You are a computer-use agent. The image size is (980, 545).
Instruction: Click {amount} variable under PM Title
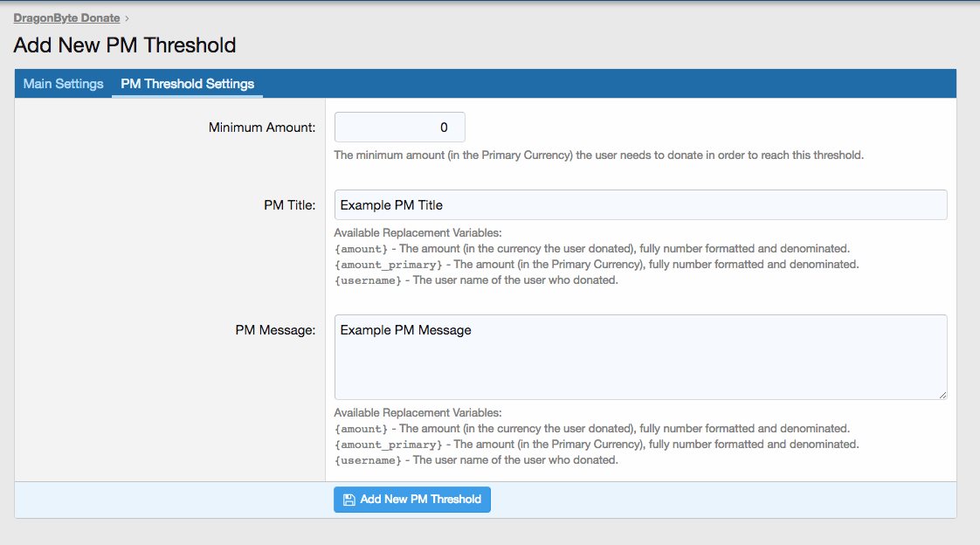pyautogui.click(x=361, y=249)
